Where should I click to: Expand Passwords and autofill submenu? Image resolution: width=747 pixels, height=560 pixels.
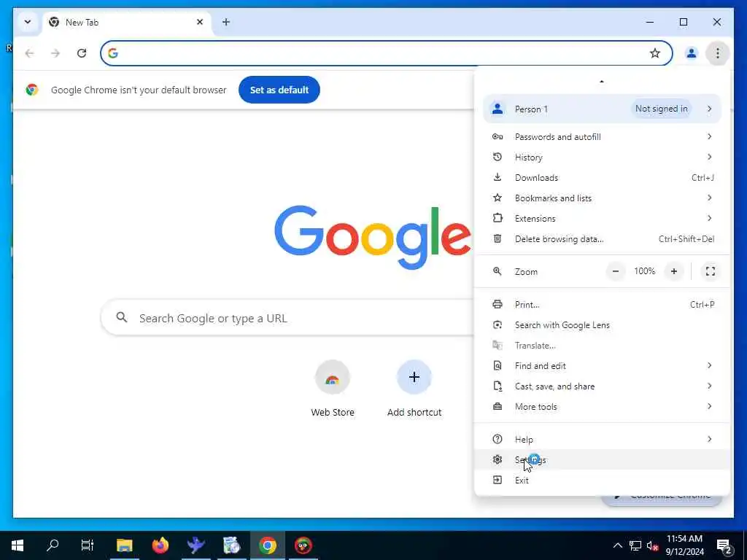click(602, 136)
